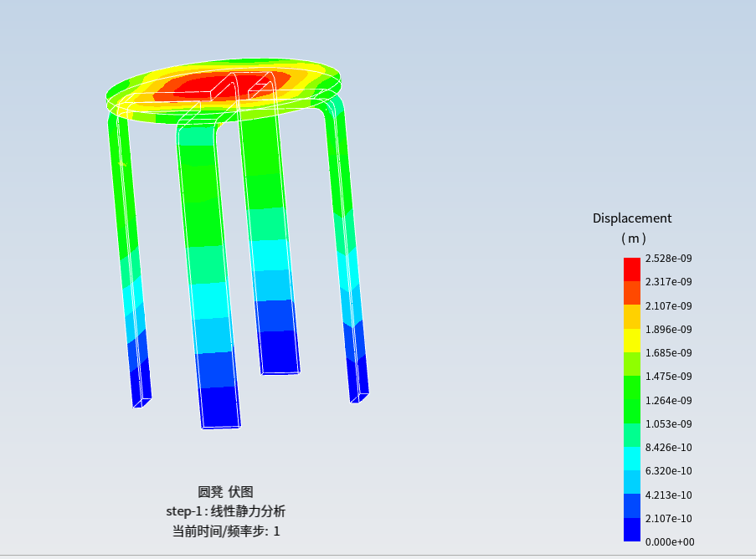
Task: Click the 当前时间/频率步: 1 text
Action: coord(225,531)
